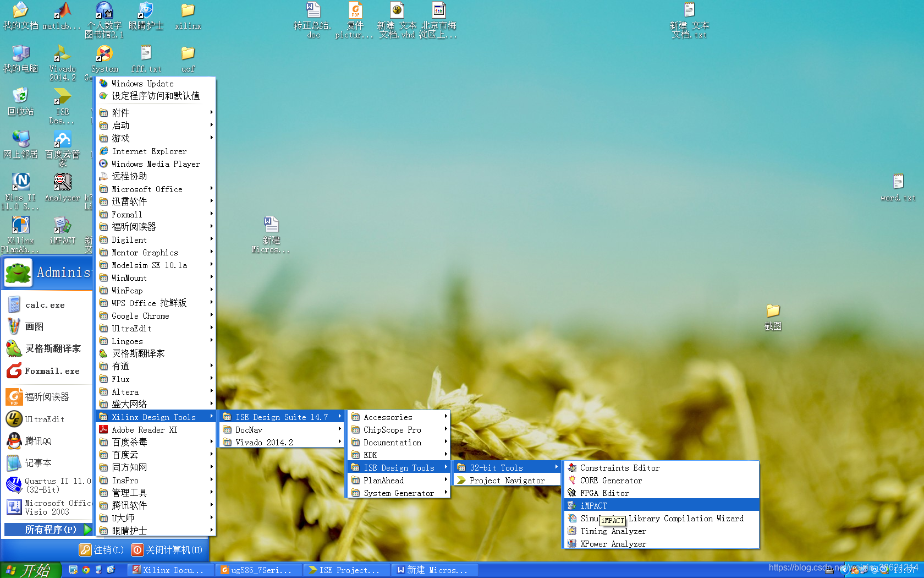Open DocNav menu entry

(x=282, y=429)
